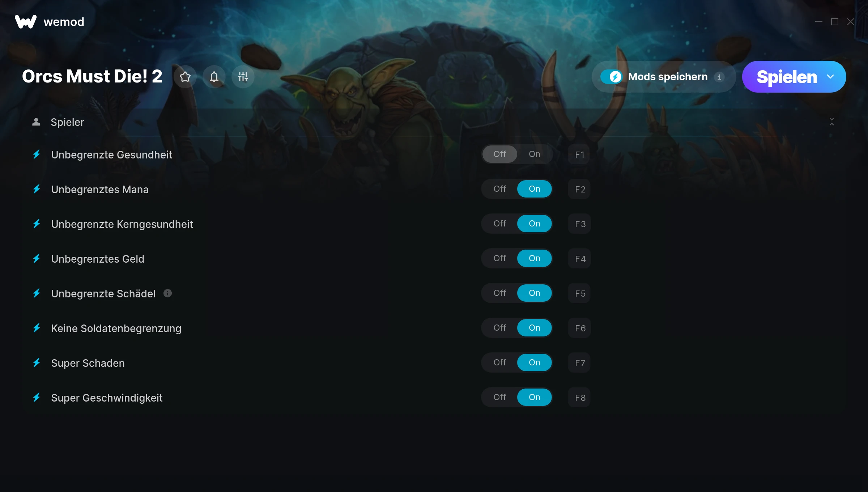This screenshot has width=868, height=492.
Task: Click the Spielen play button
Action: coord(787,77)
